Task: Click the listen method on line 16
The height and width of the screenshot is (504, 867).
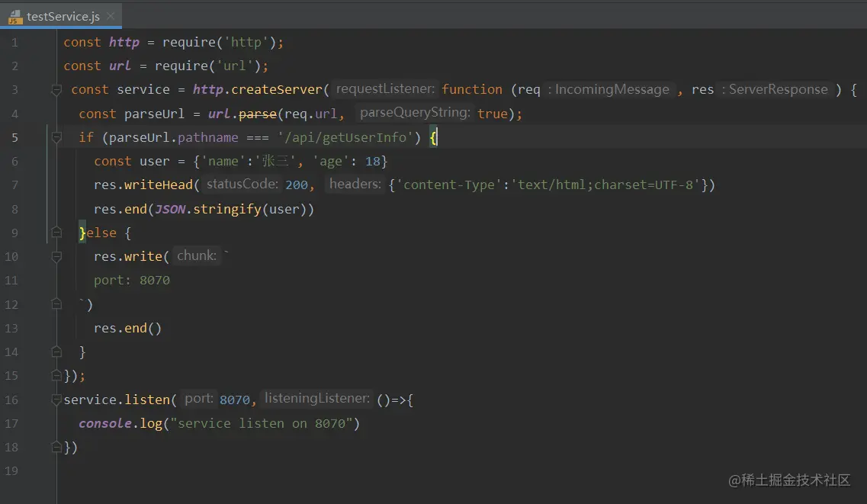Action: [147, 400]
